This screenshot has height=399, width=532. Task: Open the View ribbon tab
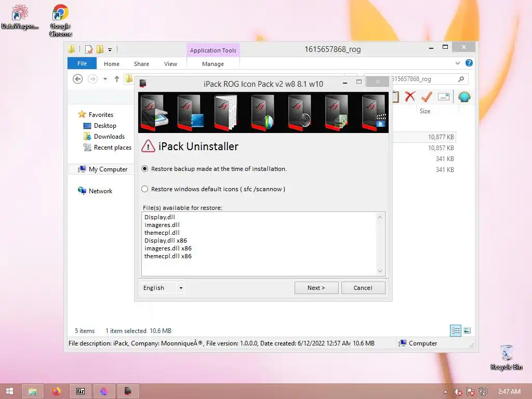coord(170,64)
